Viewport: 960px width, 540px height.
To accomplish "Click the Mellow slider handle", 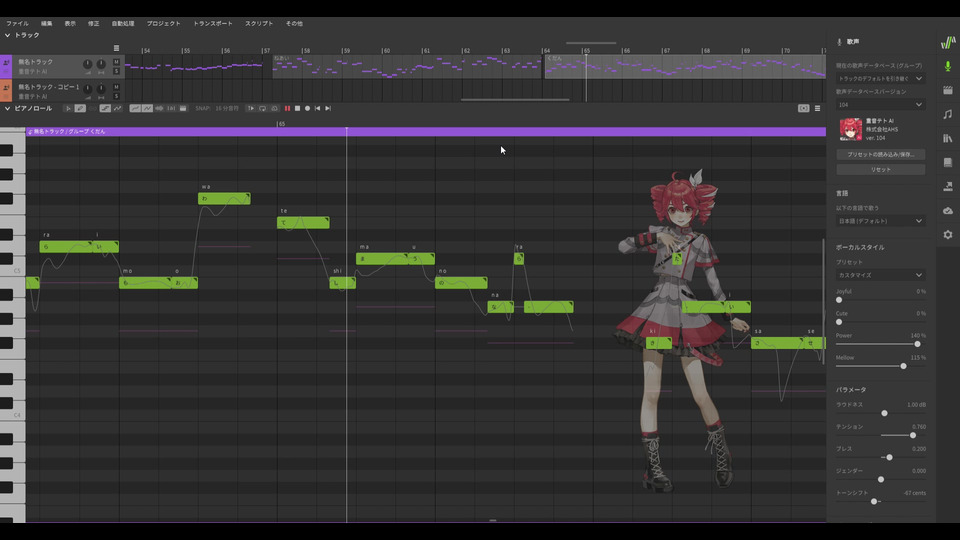I will point(903,366).
